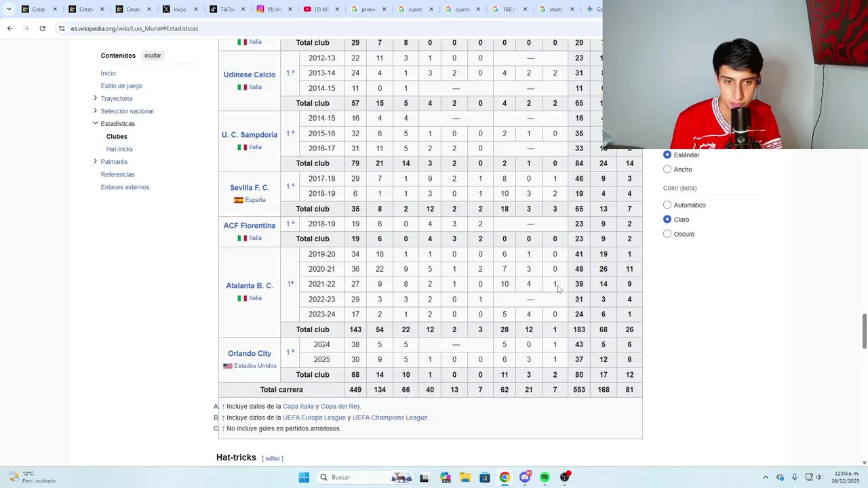This screenshot has height=488, width=868.
Task: Open the weather widget showing 12°C
Action: tap(33, 477)
